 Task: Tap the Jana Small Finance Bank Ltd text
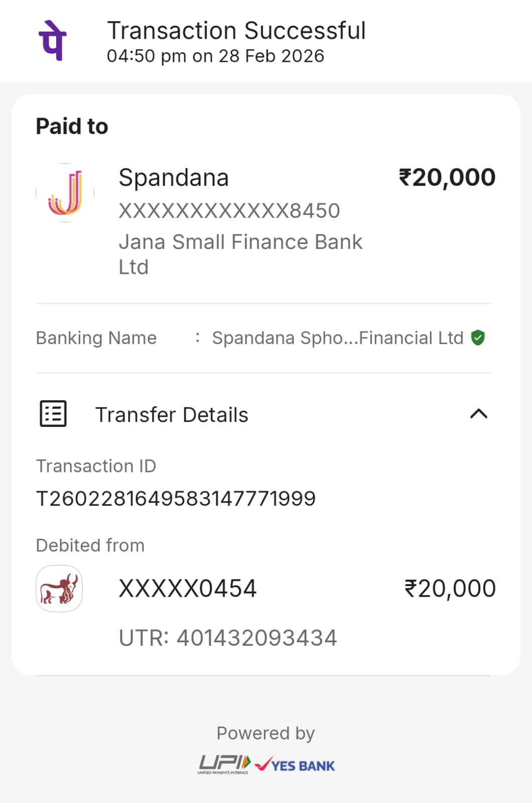240,254
